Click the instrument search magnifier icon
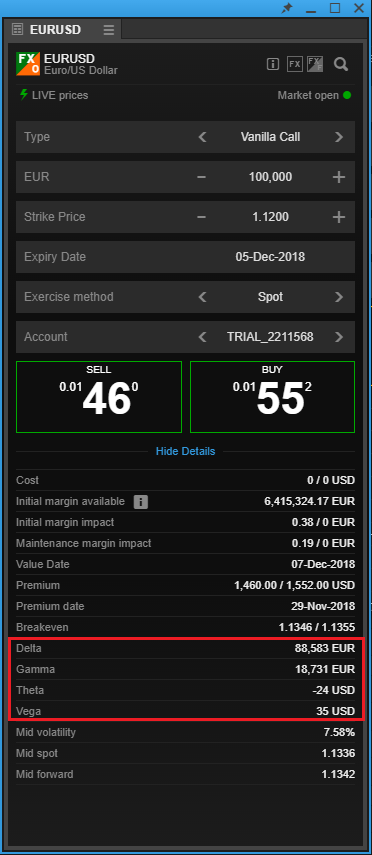The height and width of the screenshot is (855, 372). tap(341, 64)
